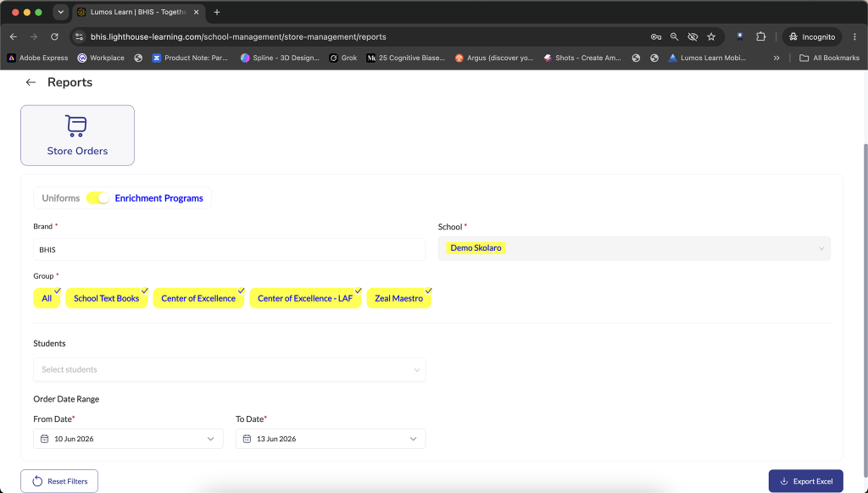Click the Export Excel button

(805, 481)
